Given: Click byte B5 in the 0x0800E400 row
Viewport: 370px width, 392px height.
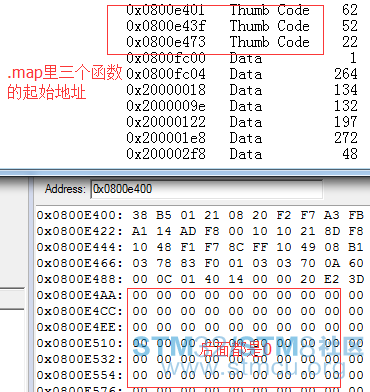Looking at the screenshot, I should coord(164,215).
